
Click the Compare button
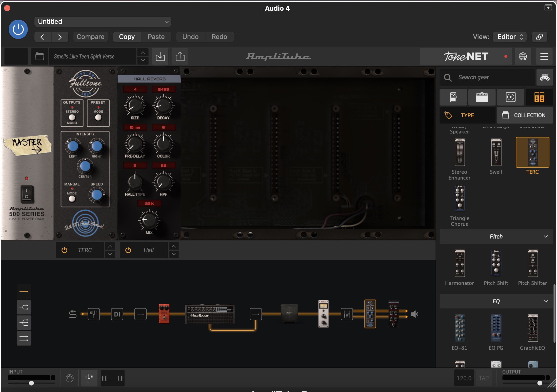(x=90, y=37)
